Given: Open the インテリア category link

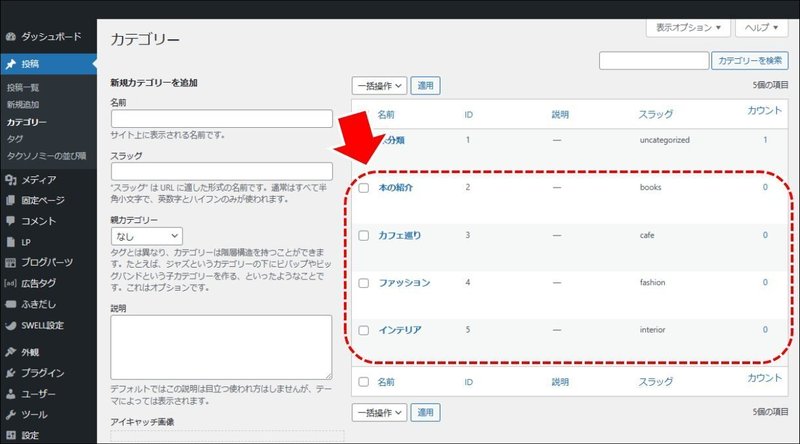Looking at the screenshot, I should [400, 330].
